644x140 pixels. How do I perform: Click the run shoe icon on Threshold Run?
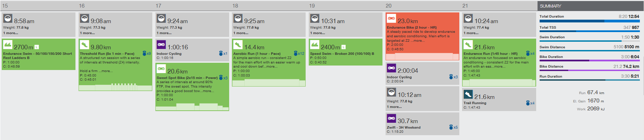point(84,44)
